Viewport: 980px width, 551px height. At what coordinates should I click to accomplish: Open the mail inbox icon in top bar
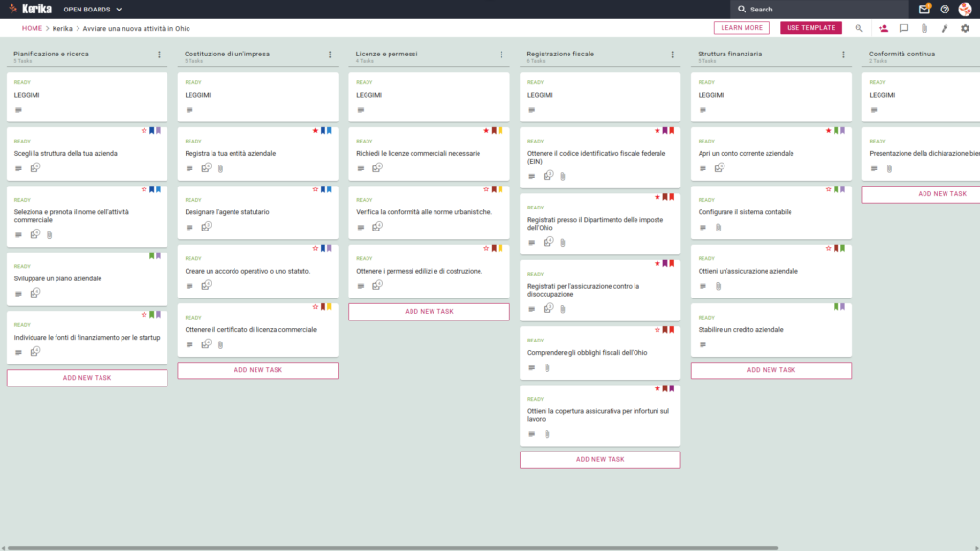coord(924,10)
